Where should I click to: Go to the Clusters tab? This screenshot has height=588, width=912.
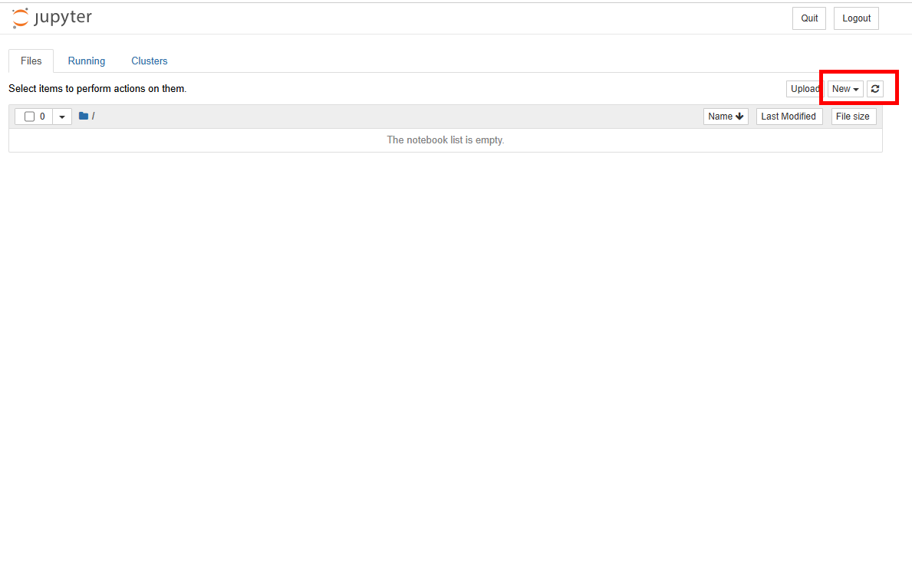pos(150,61)
